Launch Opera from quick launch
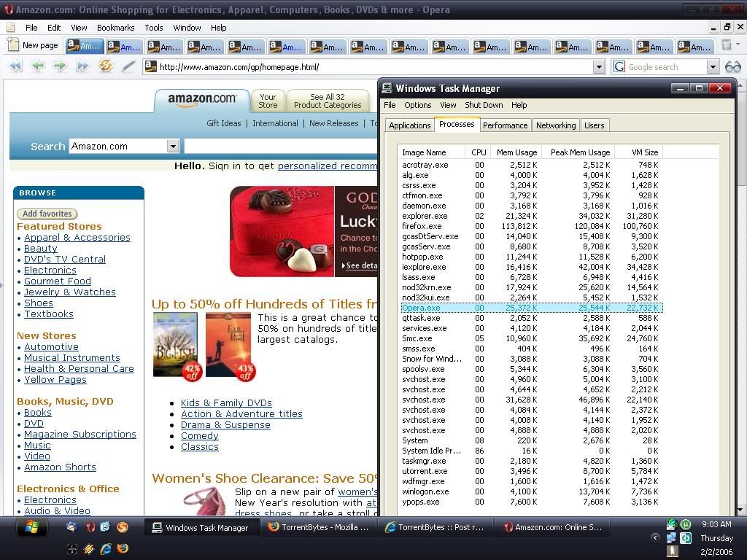This screenshot has width=747, height=560. tap(90, 526)
